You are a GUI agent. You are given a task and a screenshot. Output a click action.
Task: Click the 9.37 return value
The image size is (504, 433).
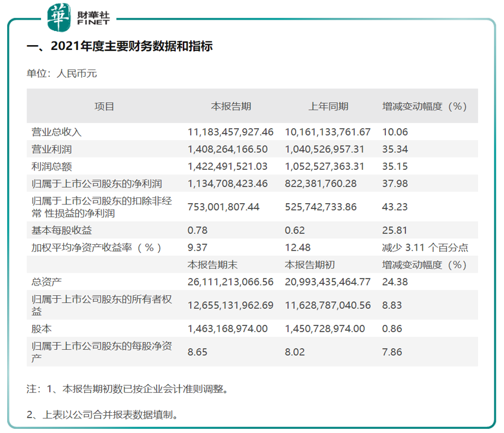coord(197,248)
